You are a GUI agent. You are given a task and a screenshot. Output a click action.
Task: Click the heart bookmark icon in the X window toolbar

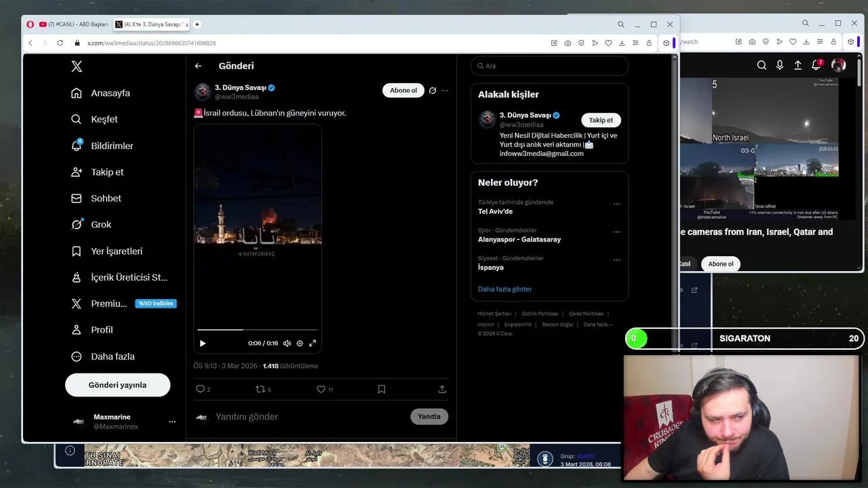coord(608,43)
